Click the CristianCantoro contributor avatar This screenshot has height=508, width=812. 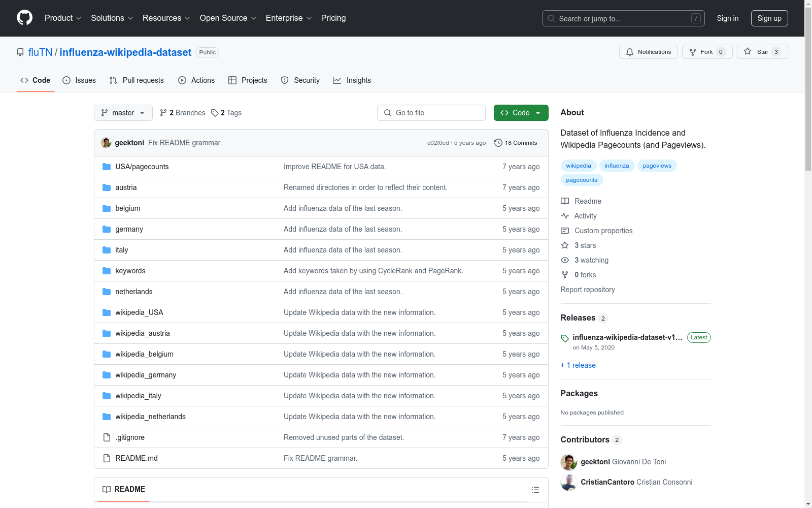569,482
